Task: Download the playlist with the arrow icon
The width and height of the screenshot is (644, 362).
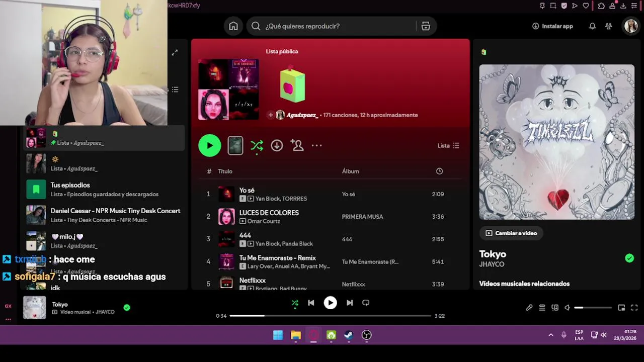Action: [277, 145]
